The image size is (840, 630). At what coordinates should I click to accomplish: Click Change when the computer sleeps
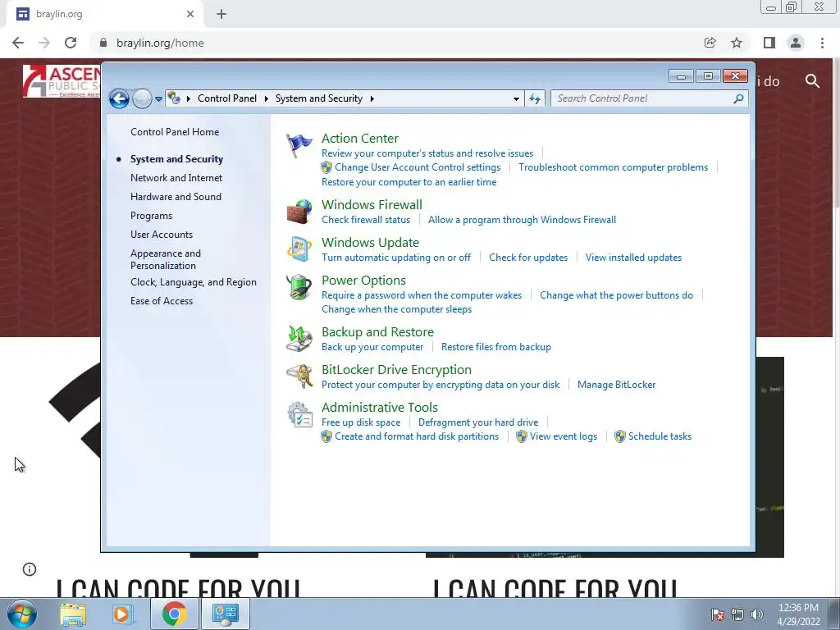pyautogui.click(x=396, y=309)
